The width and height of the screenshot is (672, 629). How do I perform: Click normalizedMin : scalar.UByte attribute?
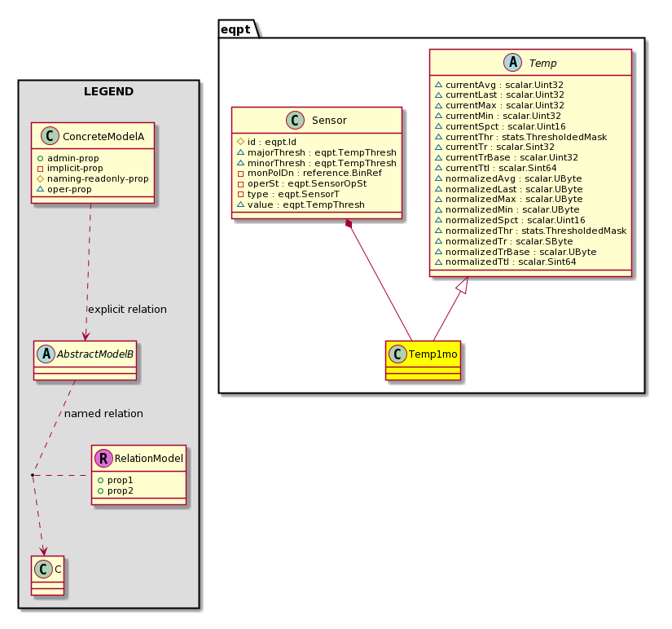point(512,209)
